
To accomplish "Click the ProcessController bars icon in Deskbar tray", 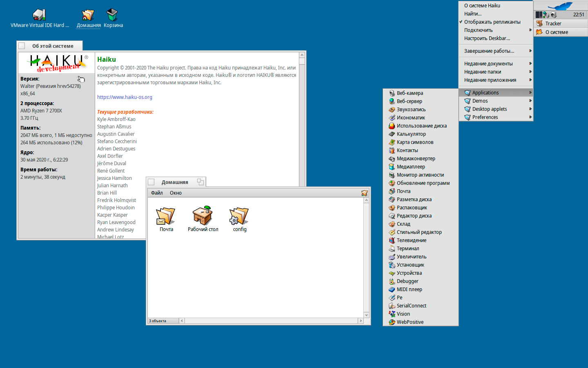I will click(x=539, y=15).
